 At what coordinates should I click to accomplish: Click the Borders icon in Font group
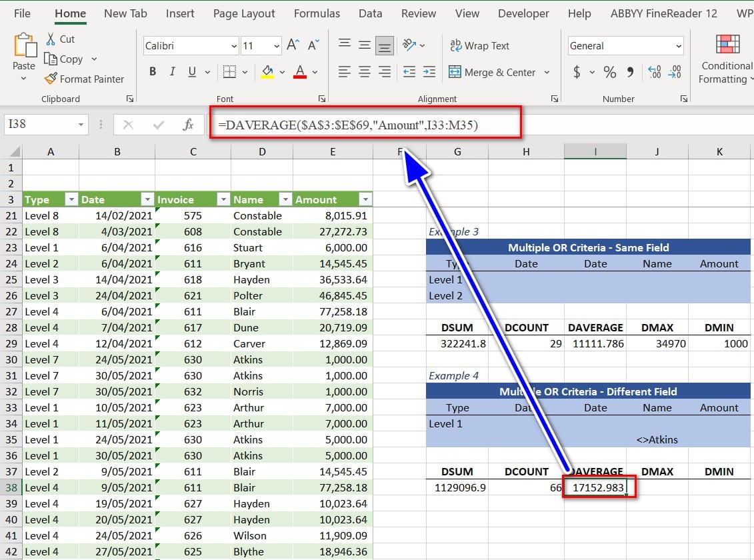229,72
